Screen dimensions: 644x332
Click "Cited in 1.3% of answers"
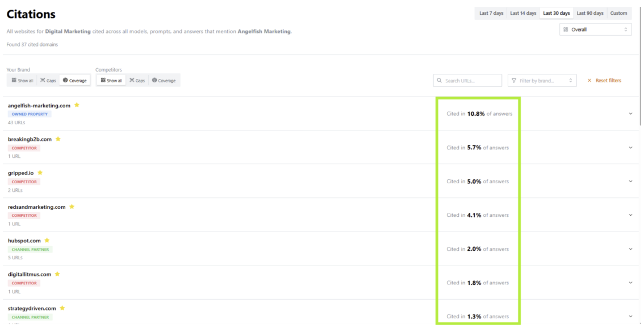pyautogui.click(x=478, y=316)
